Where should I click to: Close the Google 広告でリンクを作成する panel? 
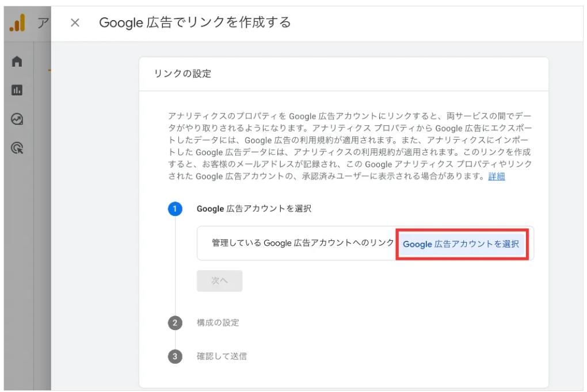pos(75,23)
